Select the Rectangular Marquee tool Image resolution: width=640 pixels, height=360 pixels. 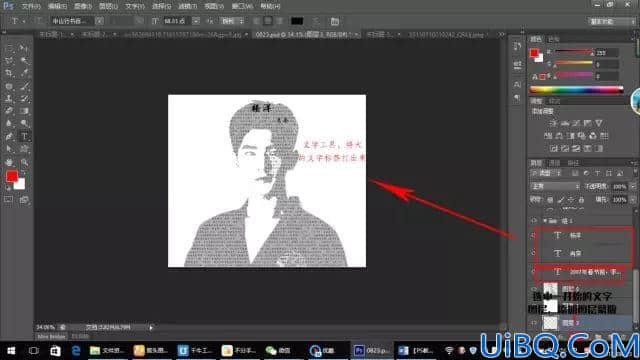(9, 48)
